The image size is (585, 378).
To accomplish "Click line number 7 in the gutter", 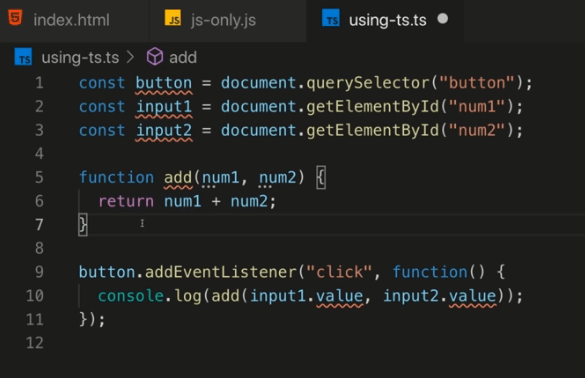I will [x=40, y=225].
